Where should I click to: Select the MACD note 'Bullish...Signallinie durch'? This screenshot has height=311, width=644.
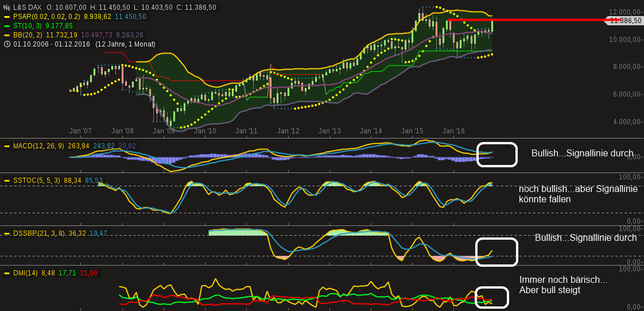tap(583, 153)
